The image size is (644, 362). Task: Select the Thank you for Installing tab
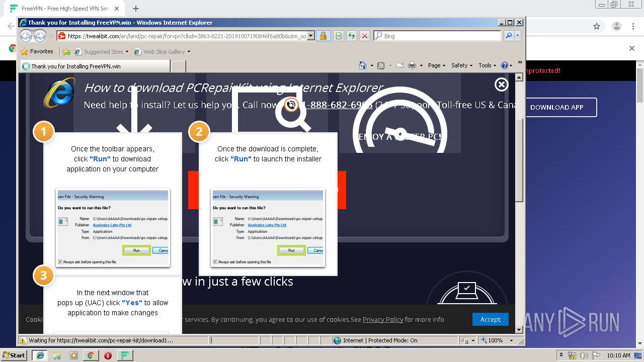(x=95, y=66)
